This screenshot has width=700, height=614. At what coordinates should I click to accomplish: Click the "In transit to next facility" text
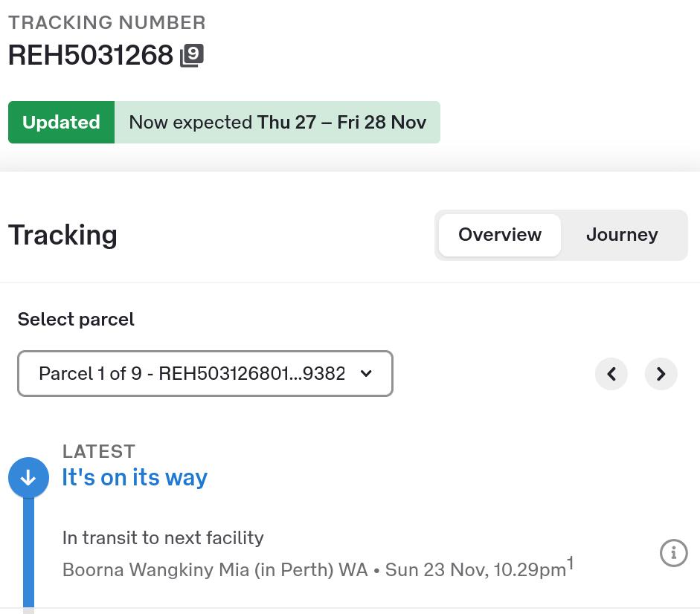point(163,537)
